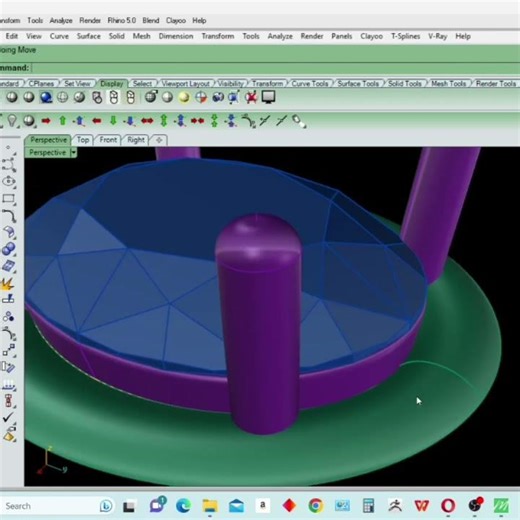
Task: Open the Display toolbar tab
Action: click(x=112, y=83)
